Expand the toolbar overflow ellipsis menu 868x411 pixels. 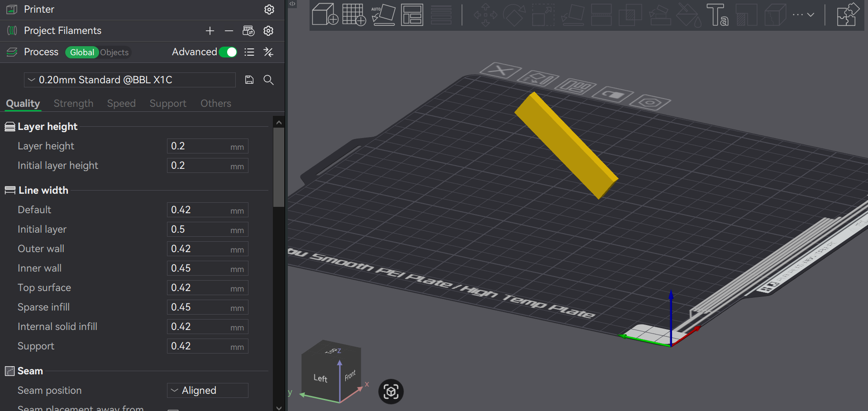[803, 14]
